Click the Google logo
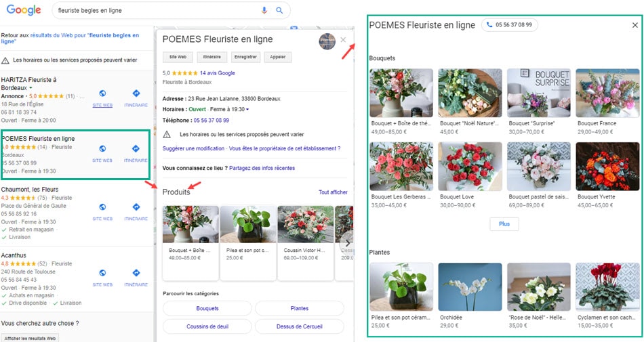Viewport: 644px width, 342px height. [x=24, y=10]
